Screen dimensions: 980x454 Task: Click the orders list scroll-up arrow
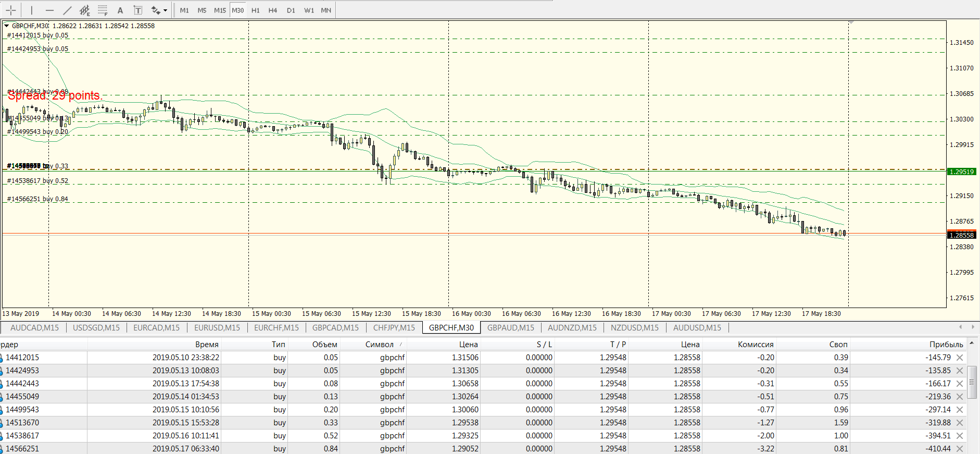coord(972,343)
